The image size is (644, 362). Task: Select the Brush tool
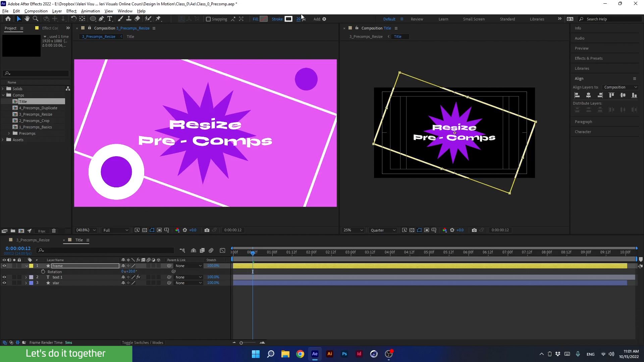click(120, 19)
